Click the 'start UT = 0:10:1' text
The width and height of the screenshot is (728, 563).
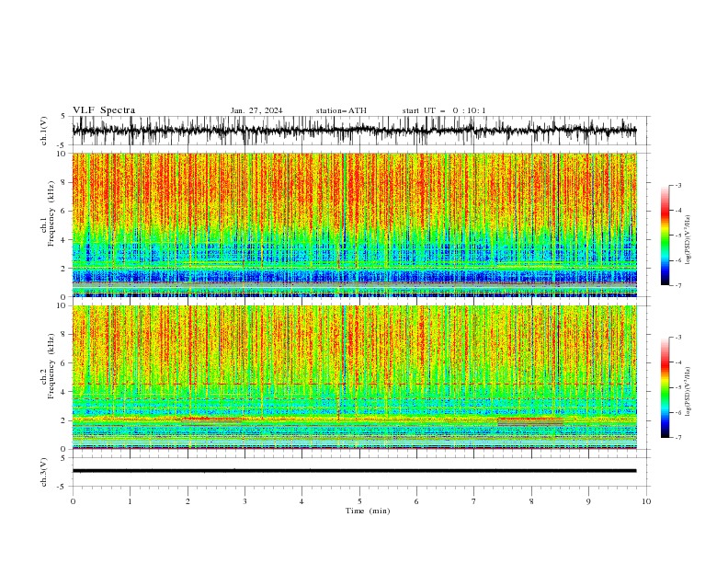(444, 110)
